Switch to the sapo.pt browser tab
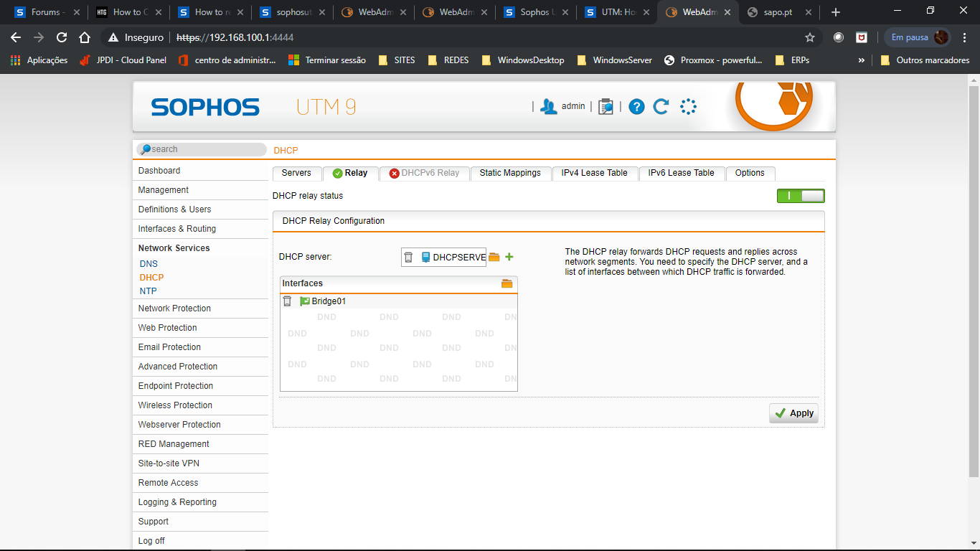 click(778, 12)
